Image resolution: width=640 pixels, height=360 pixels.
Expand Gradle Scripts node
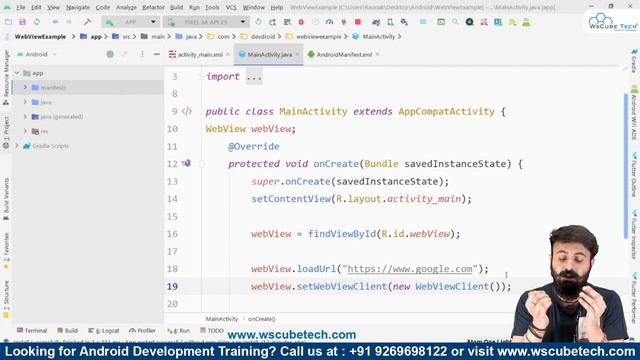click(x=17, y=146)
